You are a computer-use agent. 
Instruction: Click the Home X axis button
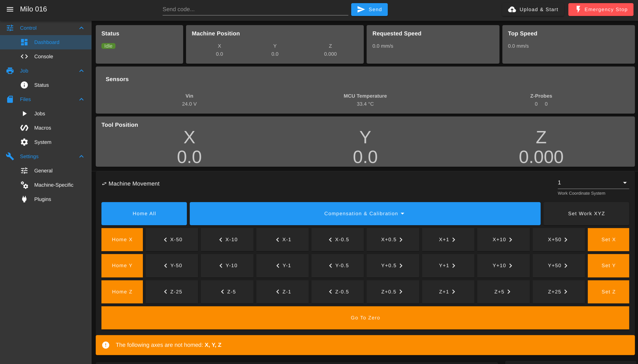tap(122, 240)
